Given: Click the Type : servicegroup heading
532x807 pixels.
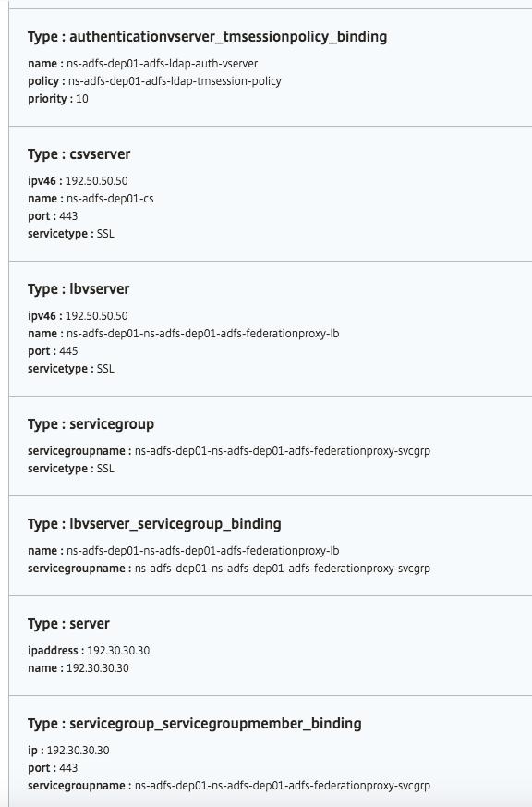Looking at the screenshot, I should click(x=91, y=424).
